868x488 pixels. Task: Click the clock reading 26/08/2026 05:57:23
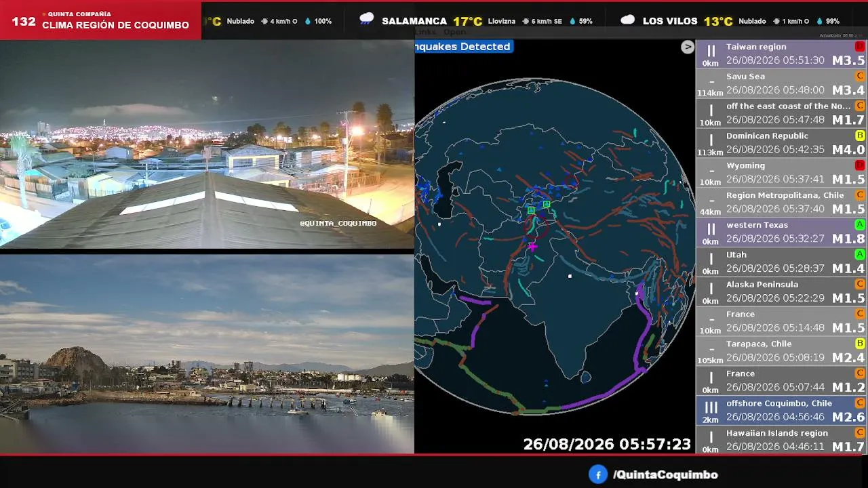[607, 444]
